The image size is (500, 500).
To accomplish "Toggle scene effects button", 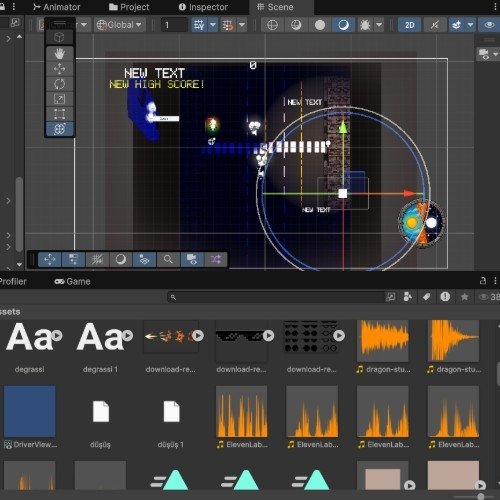I will [x=456, y=25].
